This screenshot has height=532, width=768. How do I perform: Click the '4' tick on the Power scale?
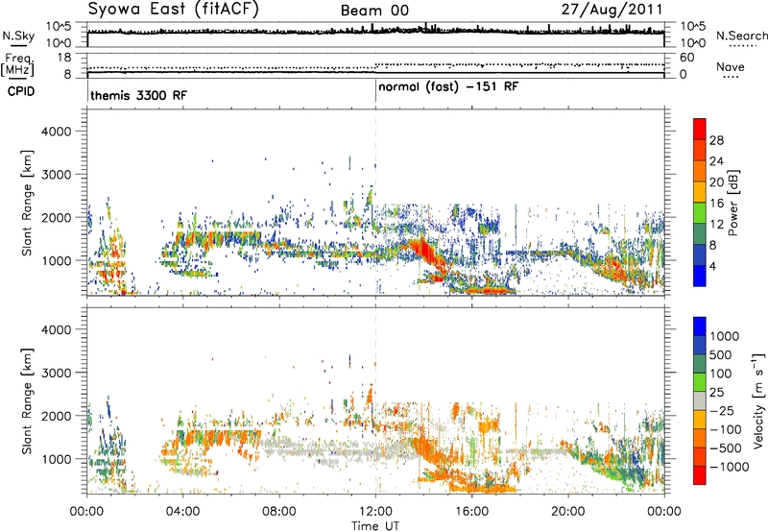pyautogui.click(x=712, y=267)
